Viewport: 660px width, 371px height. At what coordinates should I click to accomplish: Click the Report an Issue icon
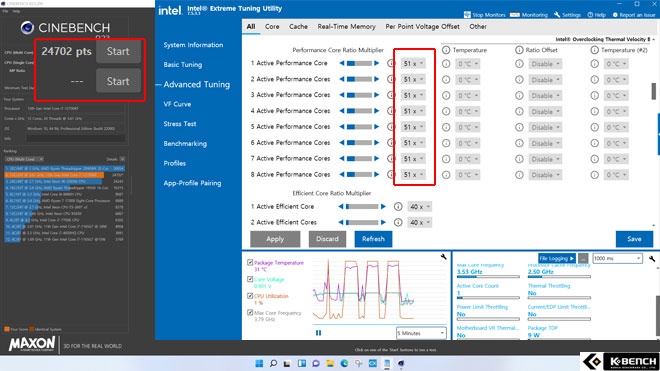(615, 15)
